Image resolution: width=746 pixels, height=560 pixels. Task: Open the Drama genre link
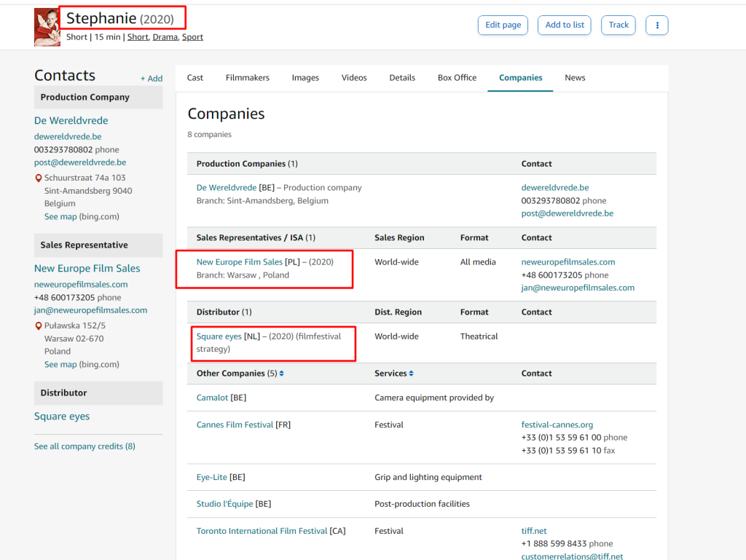tap(165, 37)
